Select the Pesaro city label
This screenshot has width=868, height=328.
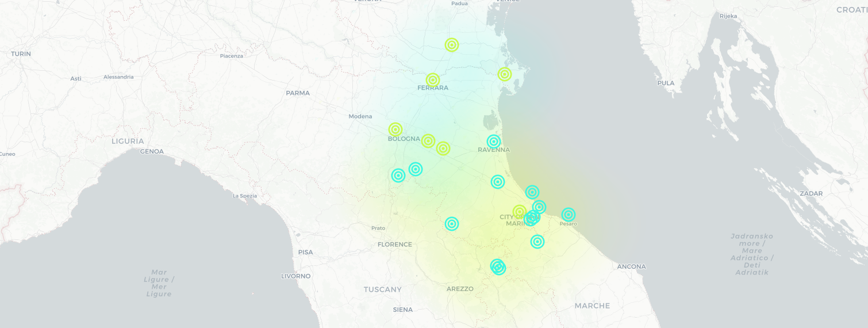pyautogui.click(x=569, y=224)
